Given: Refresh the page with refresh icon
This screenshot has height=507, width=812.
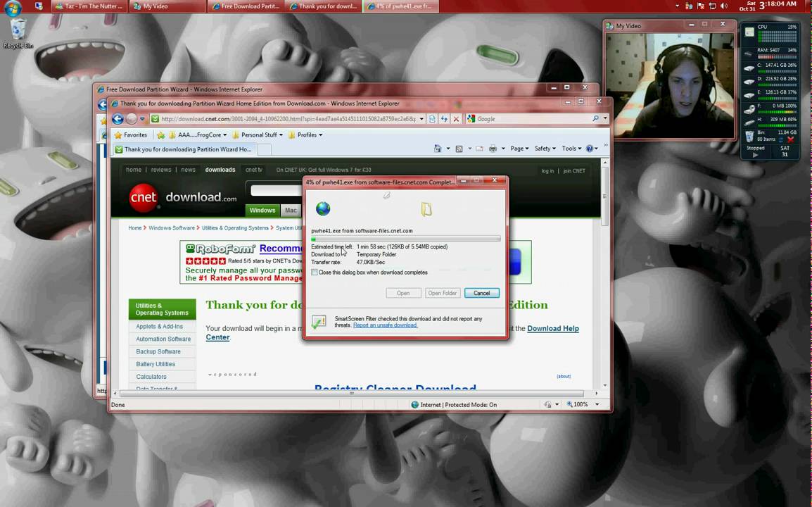Looking at the screenshot, I should [x=444, y=119].
